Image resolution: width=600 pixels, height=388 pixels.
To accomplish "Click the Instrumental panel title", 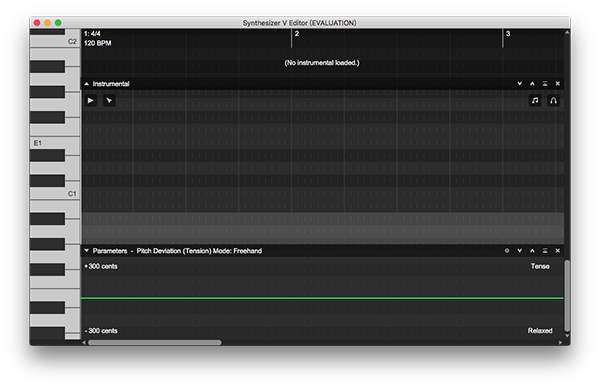I will (111, 84).
